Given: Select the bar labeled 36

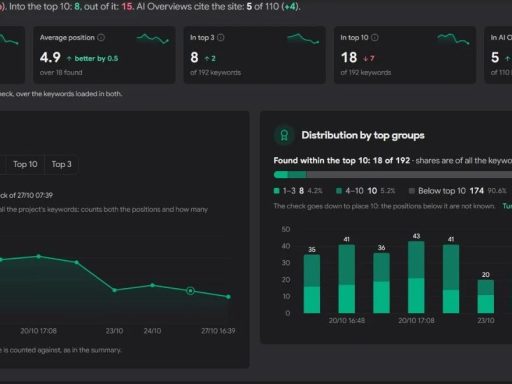Looking at the screenshot, I should (x=381, y=283).
